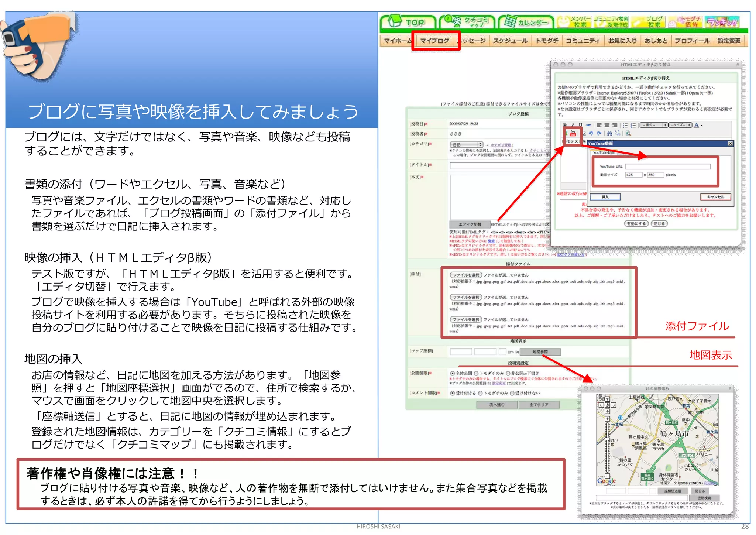
Task: Click the 挿入 button in YouTube dialog
Action: click(605, 197)
